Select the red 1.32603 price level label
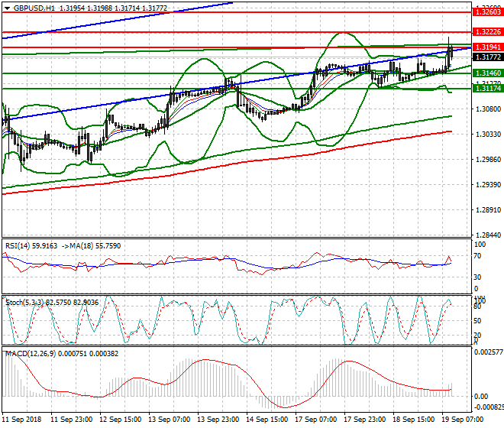The width and height of the screenshot is (504, 428). [x=488, y=12]
